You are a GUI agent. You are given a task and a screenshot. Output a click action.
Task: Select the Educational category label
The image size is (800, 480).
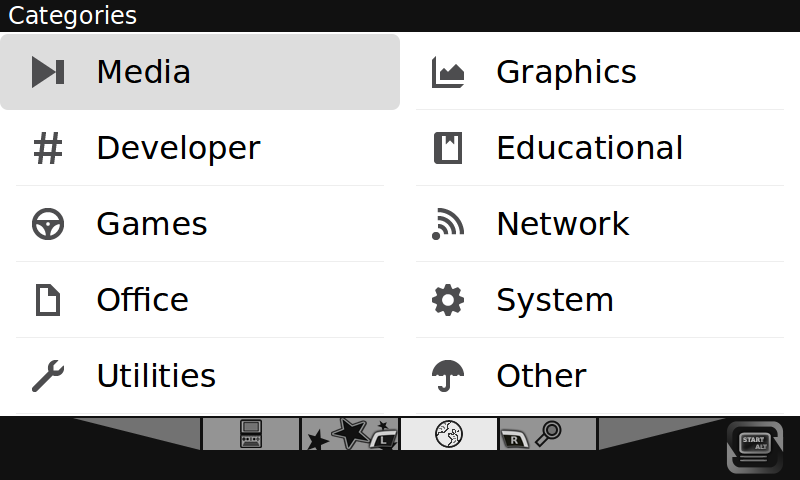click(x=589, y=148)
